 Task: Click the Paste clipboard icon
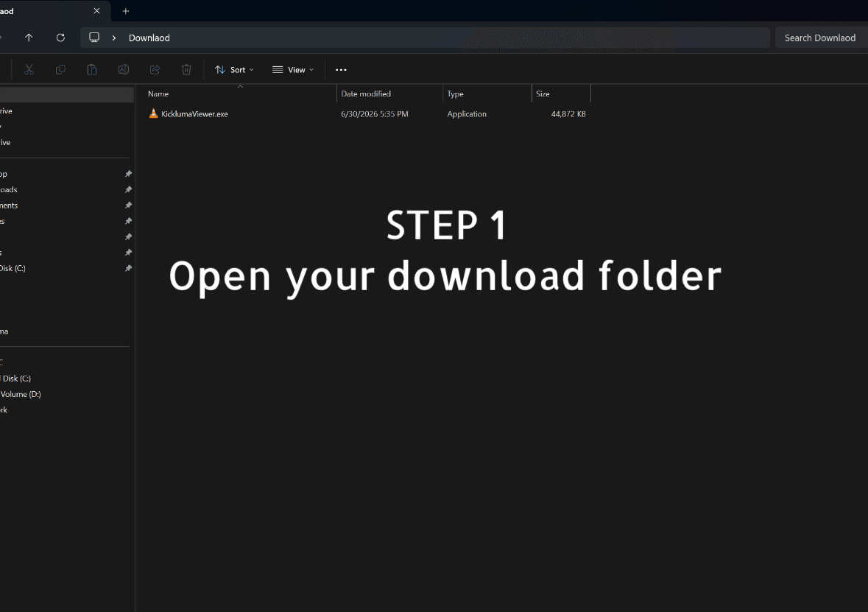92,69
